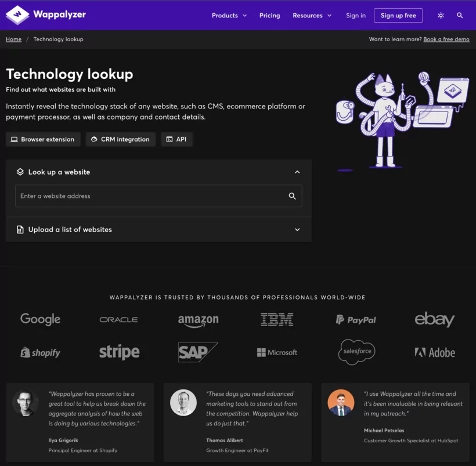Click the upload icon beside Upload a list of websites
This screenshot has width=476, height=466.
(20, 229)
